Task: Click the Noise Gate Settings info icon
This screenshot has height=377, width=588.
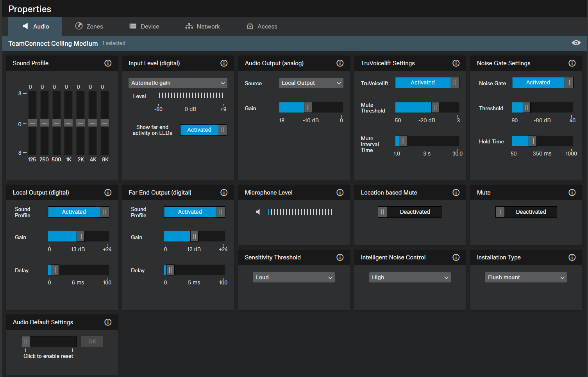Action: click(x=572, y=63)
